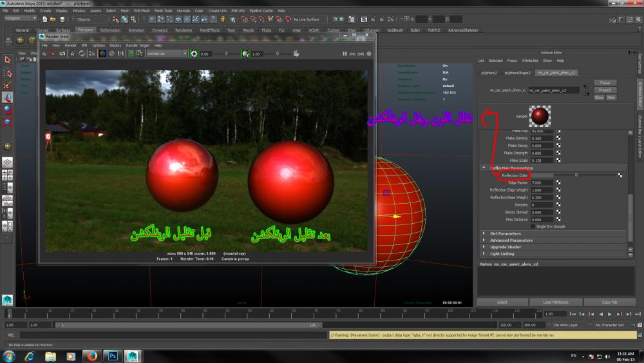Click the Paint selection tool
The width and height of the screenshot is (644, 363).
pyautogui.click(x=8, y=84)
